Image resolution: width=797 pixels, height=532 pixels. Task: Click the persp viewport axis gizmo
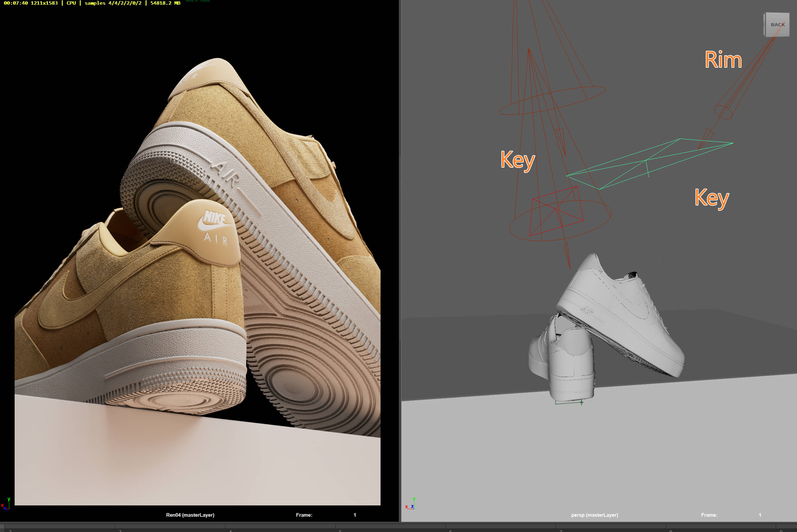[x=410, y=504]
